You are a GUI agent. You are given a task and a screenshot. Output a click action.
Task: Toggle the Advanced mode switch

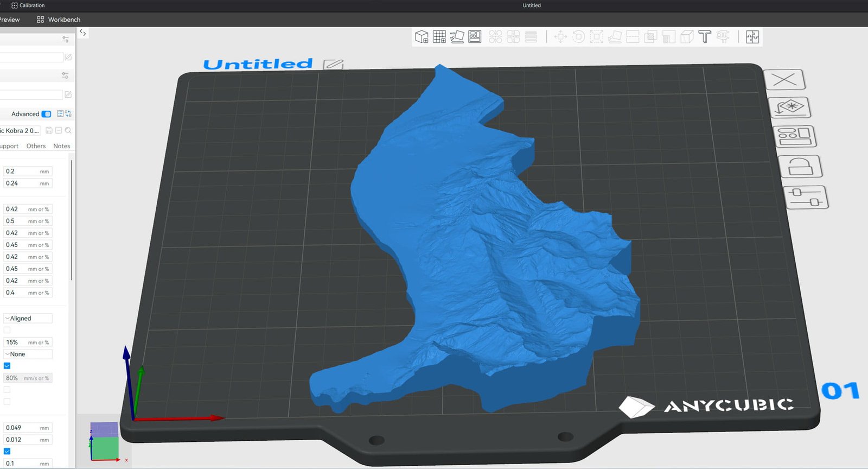(46, 114)
